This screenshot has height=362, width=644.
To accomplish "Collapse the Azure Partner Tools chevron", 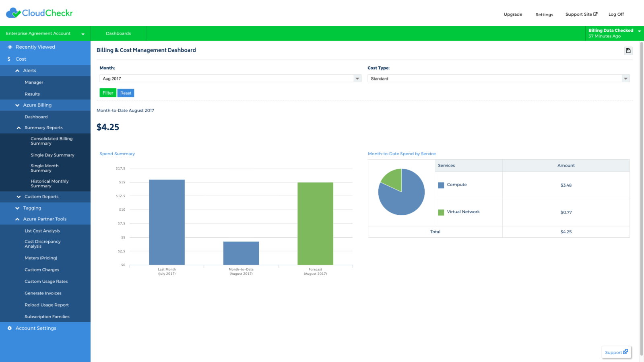I will (x=17, y=219).
